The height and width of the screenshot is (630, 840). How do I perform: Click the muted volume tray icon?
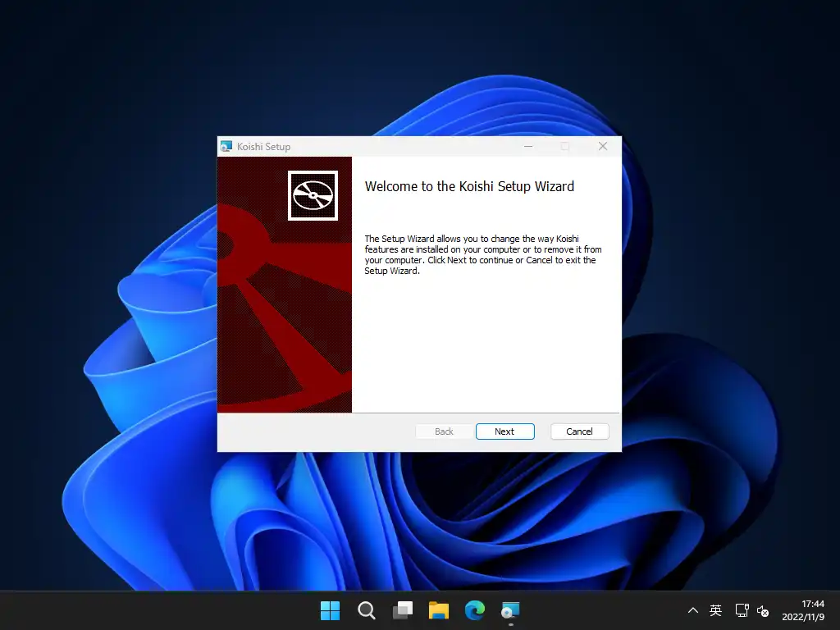coord(763,610)
